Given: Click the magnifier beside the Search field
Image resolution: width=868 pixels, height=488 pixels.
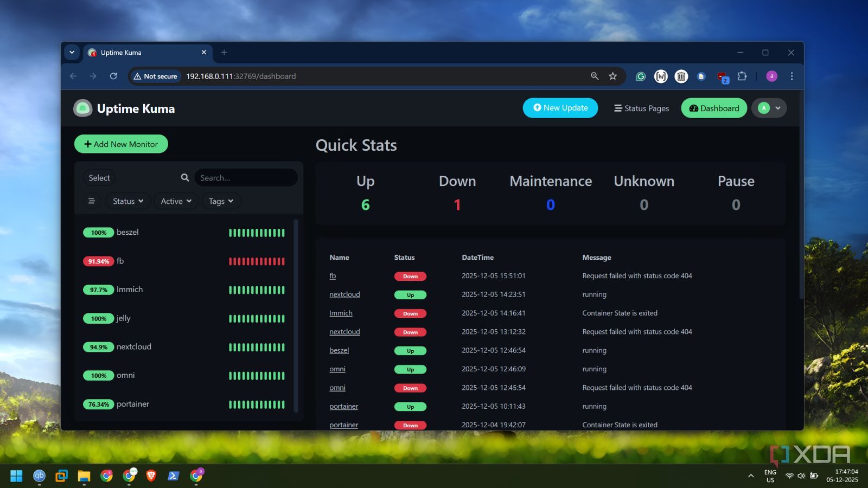Looking at the screenshot, I should pyautogui.click(x=184, y=177).
